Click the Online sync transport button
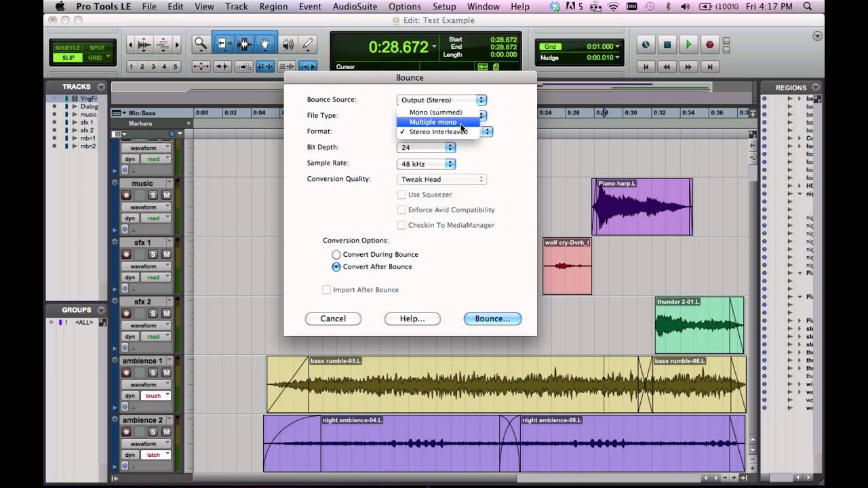 click(x=646, y=45)
